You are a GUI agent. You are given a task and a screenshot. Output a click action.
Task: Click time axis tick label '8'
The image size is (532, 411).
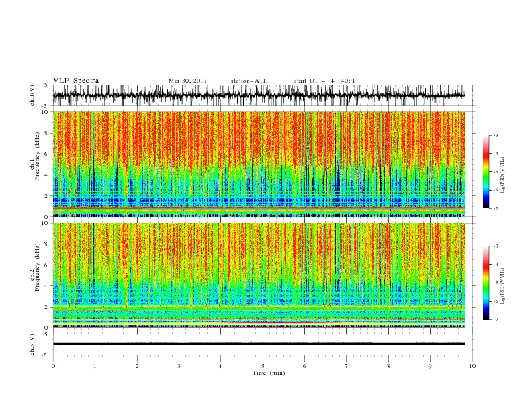pos(388,366)
